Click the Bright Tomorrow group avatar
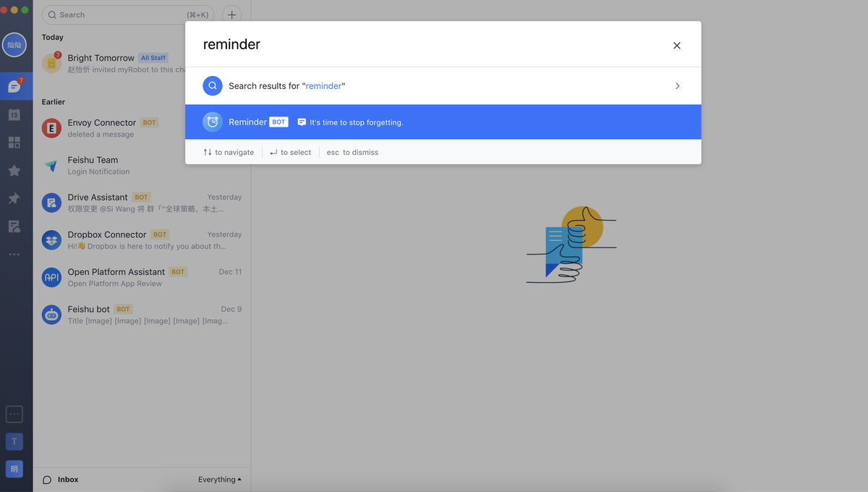The width and height of the screenshot is (868, 492). (x=51, y=63)
